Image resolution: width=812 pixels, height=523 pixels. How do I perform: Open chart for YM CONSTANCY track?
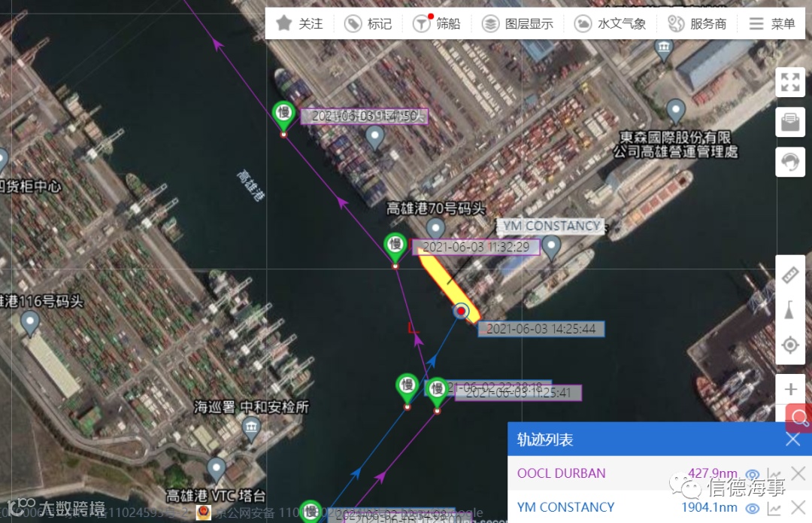(x=774, y=509)
